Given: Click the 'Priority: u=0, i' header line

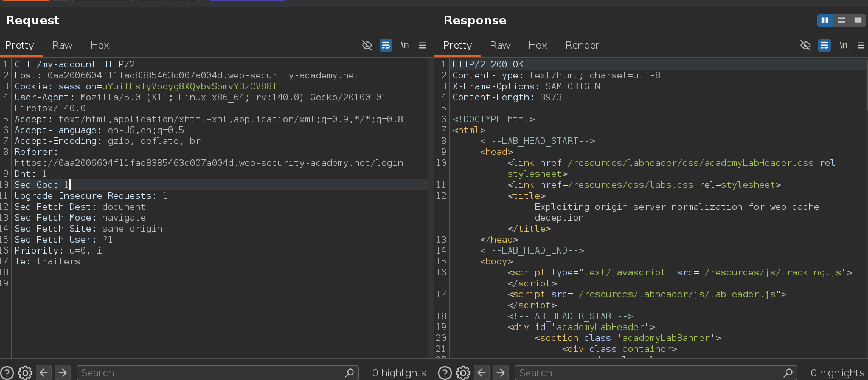Looking at the screenshot, I should (58, 250).
